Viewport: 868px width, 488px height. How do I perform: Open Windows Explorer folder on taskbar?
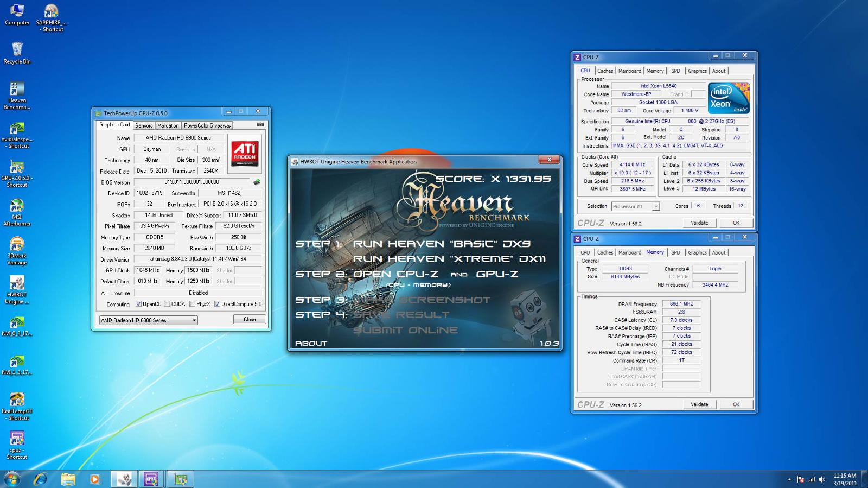coord(68,479)
